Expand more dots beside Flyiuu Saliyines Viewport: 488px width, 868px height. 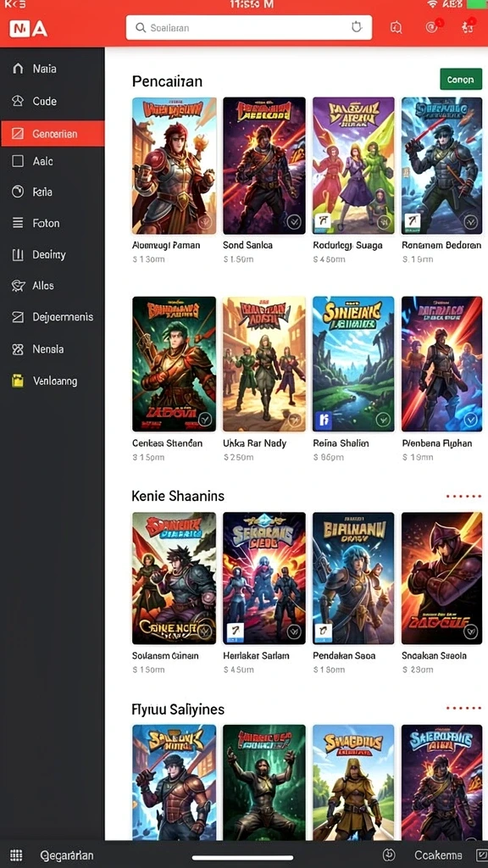tap(463, 708)
